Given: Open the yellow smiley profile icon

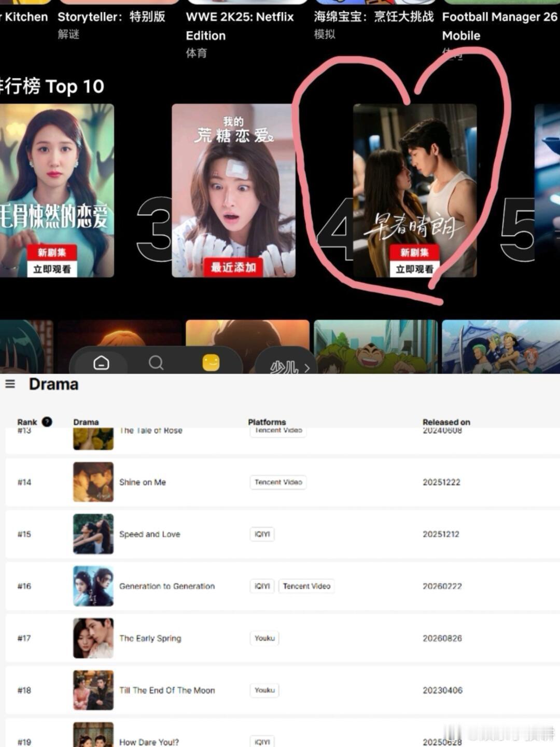Looking at the screenshot, I should click(x=211, y=363).
